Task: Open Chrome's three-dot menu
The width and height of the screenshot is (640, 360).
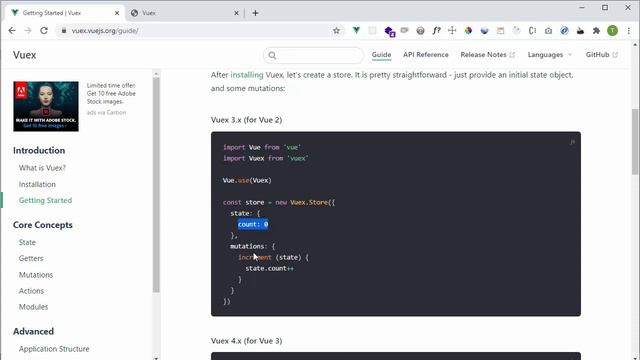Action: point(629,31)
